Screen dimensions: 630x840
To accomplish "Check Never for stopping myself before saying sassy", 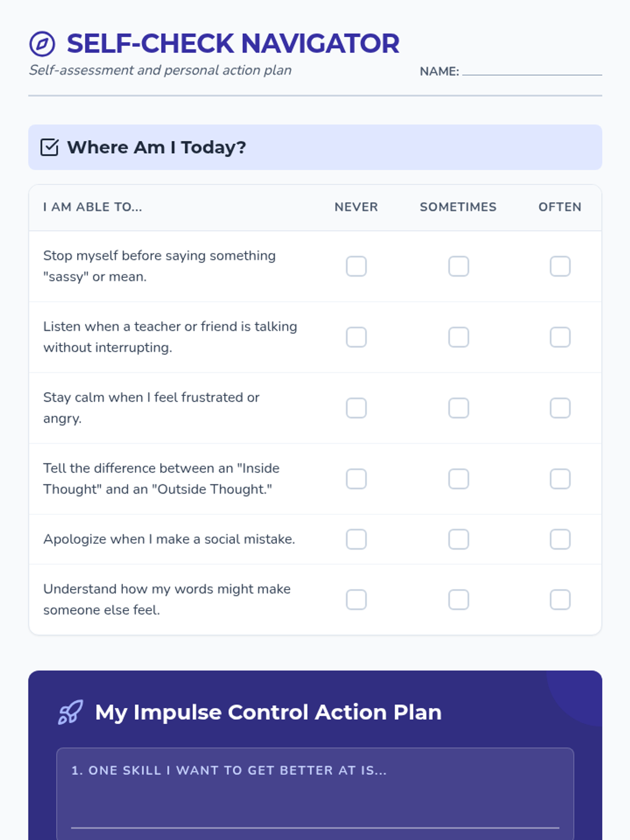I will pos(356,266).
